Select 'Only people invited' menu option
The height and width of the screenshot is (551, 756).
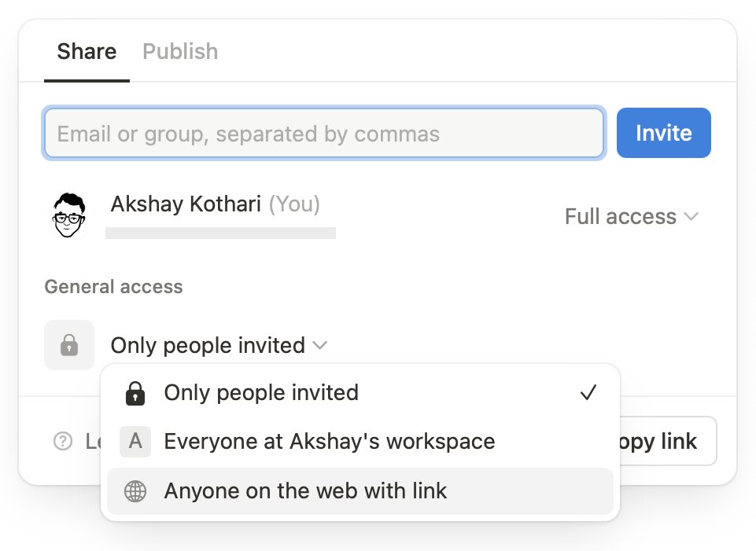click(360, 393)
